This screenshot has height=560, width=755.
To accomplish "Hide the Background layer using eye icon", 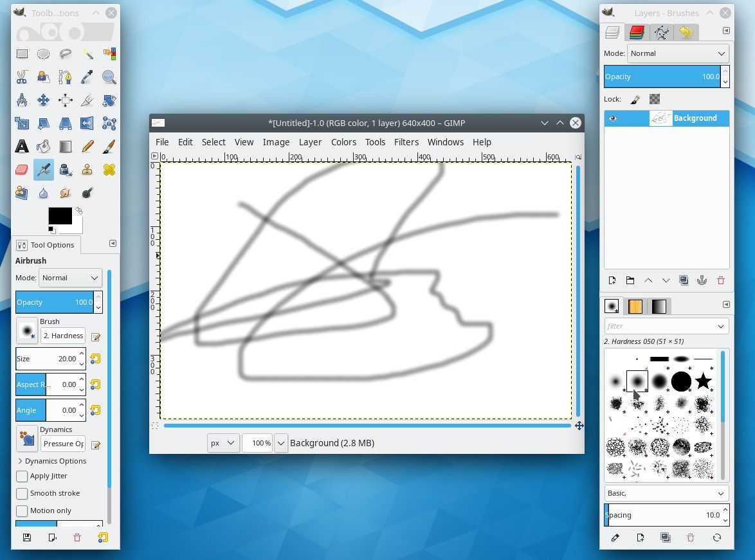I will pos(612,118).
